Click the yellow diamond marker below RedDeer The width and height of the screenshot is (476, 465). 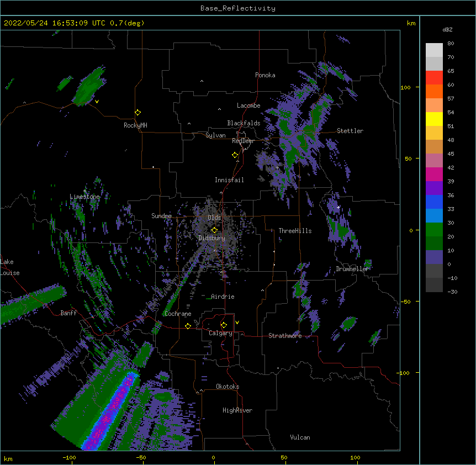tap(235, 155)
